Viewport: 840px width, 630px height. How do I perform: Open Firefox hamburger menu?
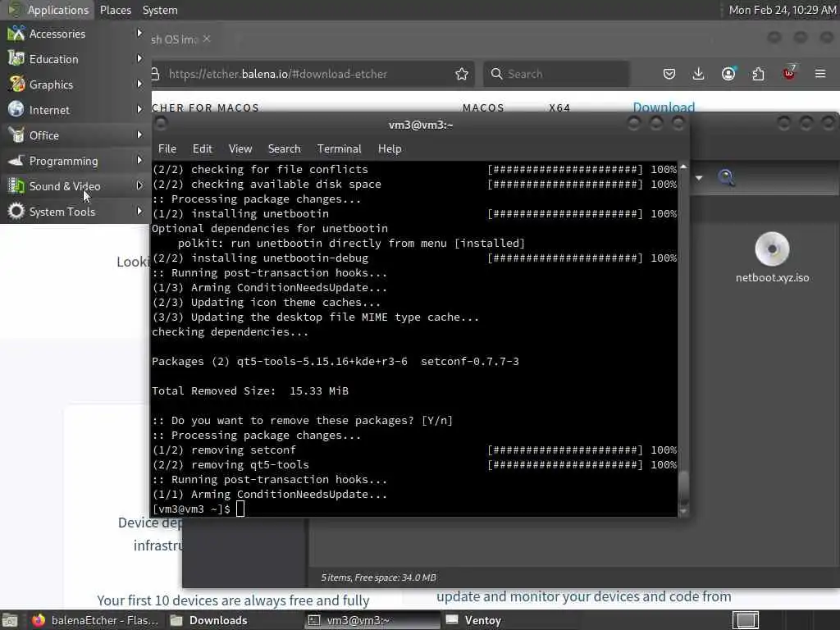coord(820,73)
